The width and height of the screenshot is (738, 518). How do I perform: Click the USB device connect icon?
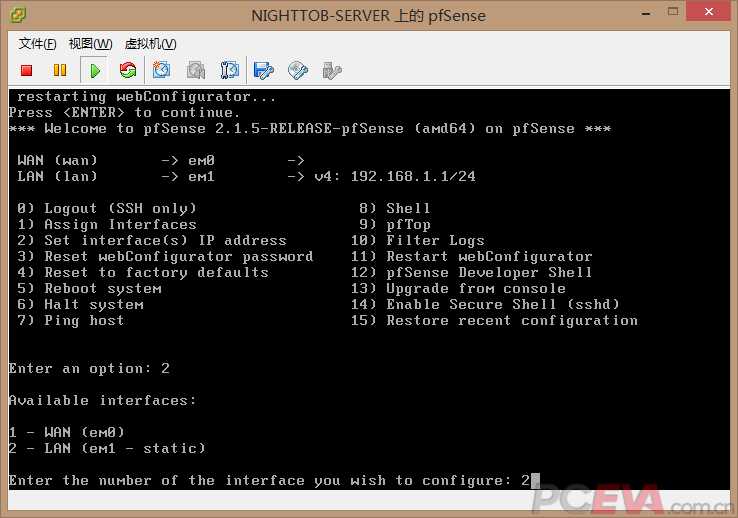point(332,70)
